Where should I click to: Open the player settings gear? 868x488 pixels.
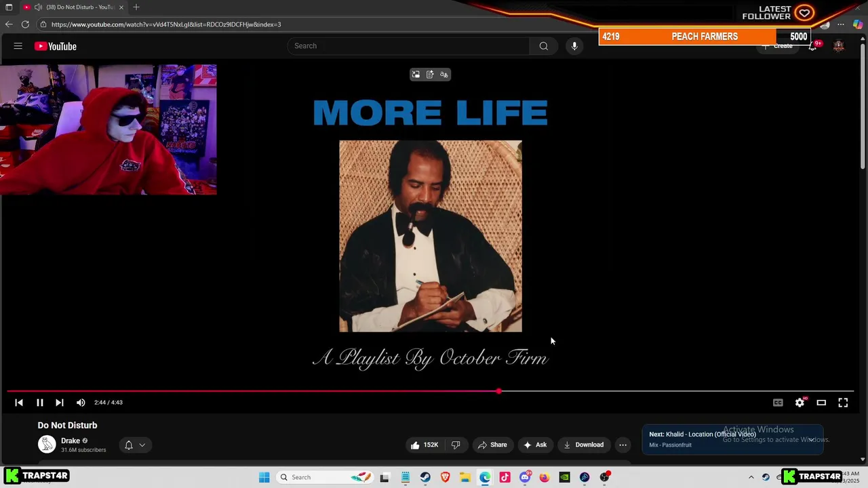pyautogui.click(x=800, y=403)
